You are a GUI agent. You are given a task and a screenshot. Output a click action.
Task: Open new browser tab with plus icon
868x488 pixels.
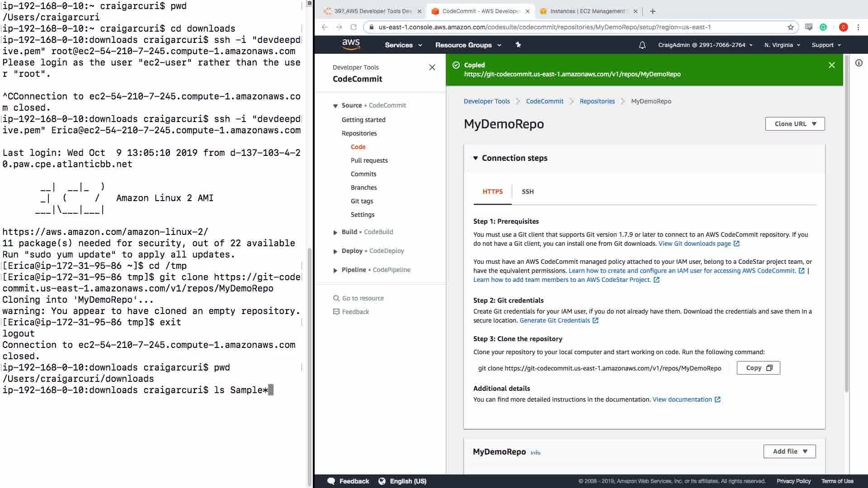point(652,11)
